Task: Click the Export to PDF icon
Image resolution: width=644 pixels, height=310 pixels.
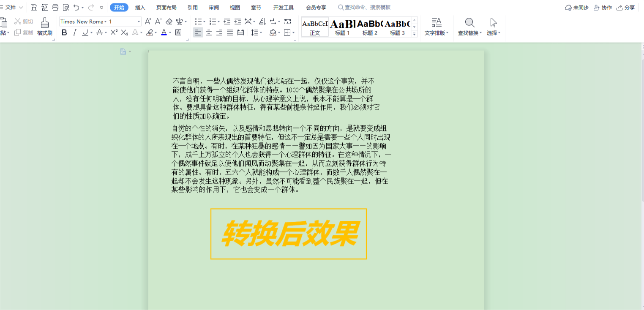Action: [45, 7]
